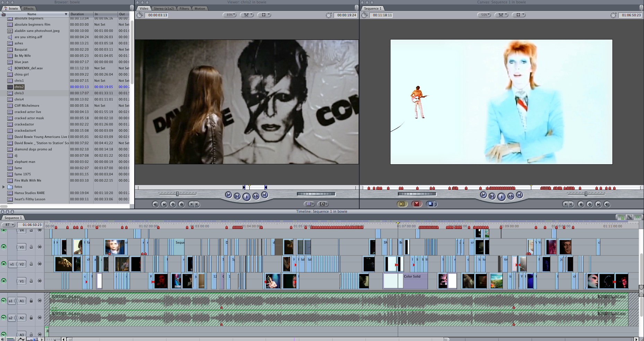Open Recent Clips pop-up in Viewer

click(309, 204)
